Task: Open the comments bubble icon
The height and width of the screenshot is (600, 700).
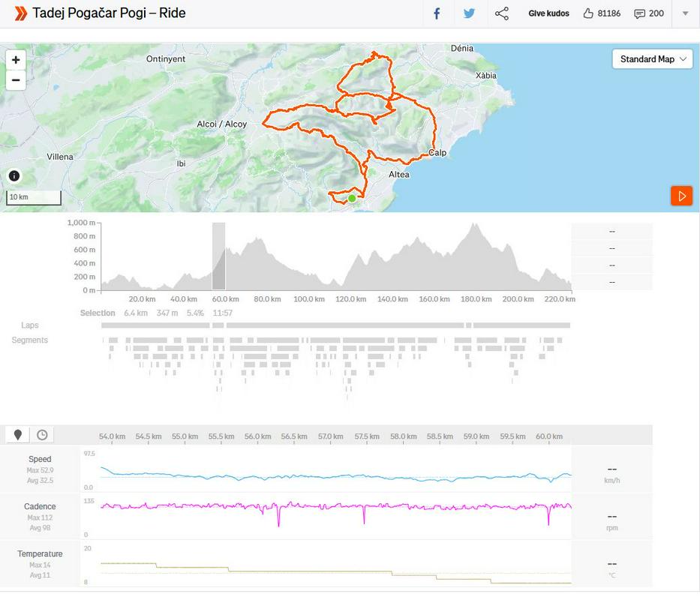Action: [639, 13]
